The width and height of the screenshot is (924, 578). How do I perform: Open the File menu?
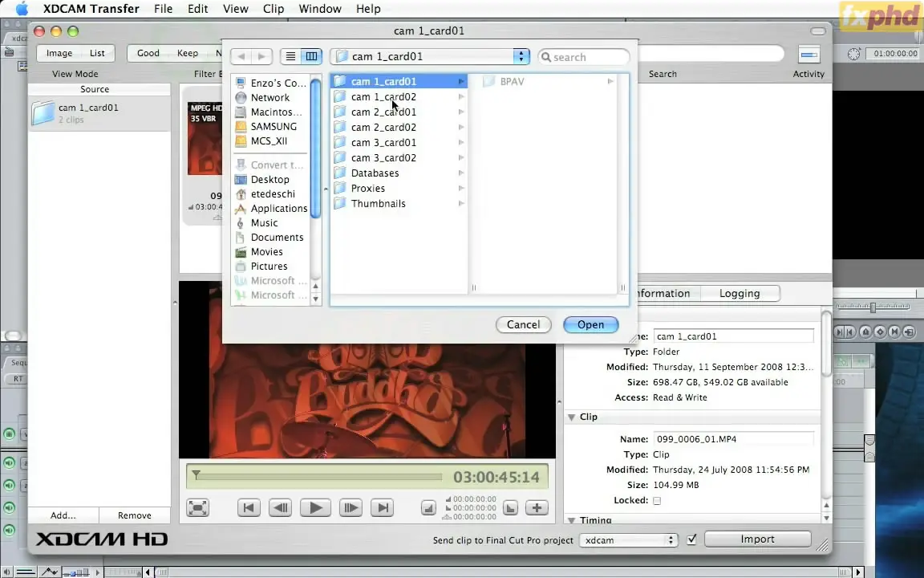pos(164,9)
